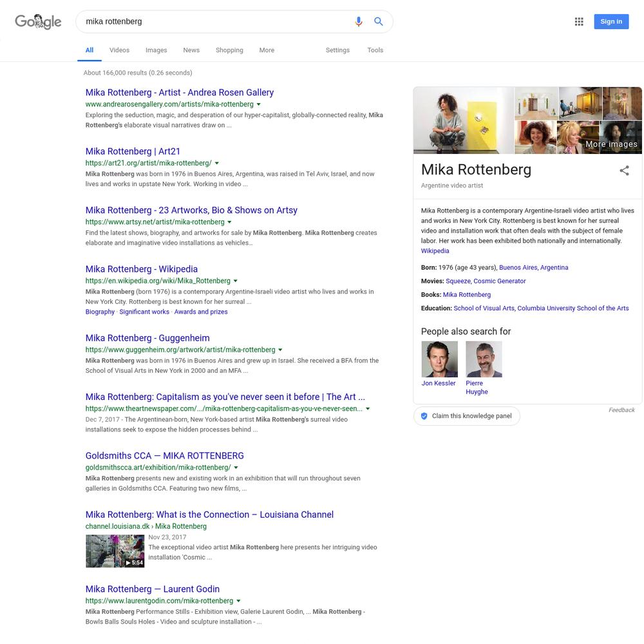Open School of Visual Arts link
Image resolution: width=644 pixels, height=644 pixels.
(484, 308)
